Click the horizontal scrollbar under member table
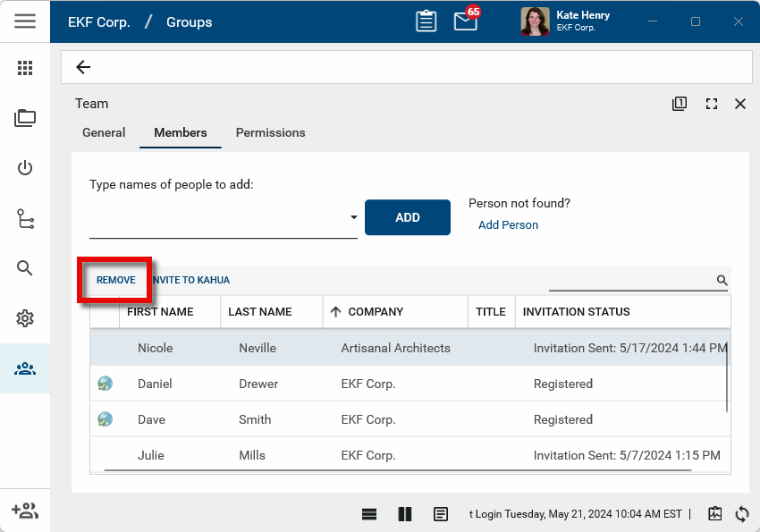This screenshot has height=532, width=760. pos(398,469)
